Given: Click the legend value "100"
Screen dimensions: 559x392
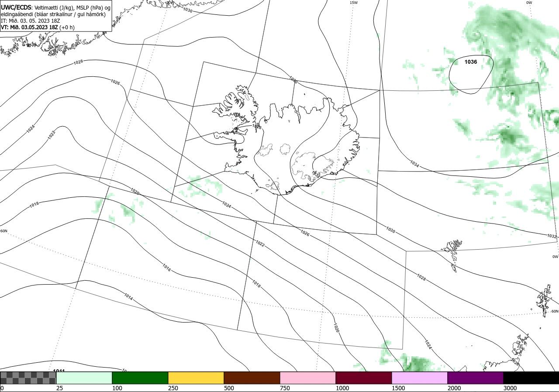Looking at the screenshot, I should (117, 388).
